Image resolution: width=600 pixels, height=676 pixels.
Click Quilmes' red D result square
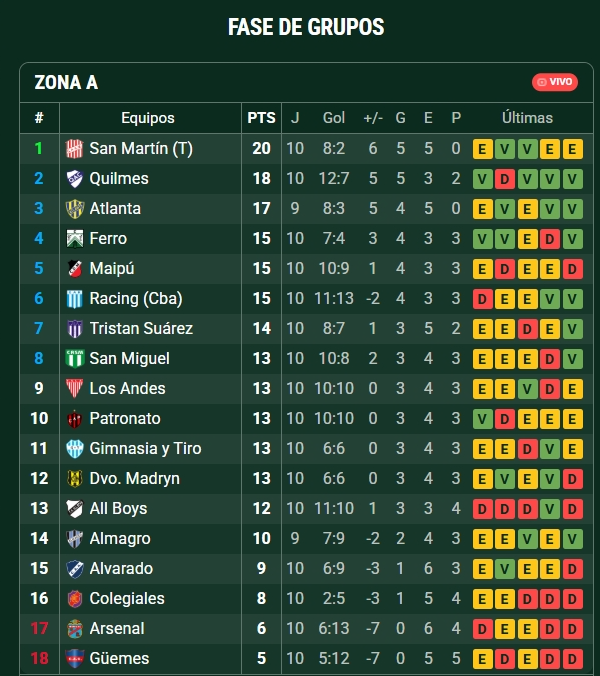[x=505, y=179]
